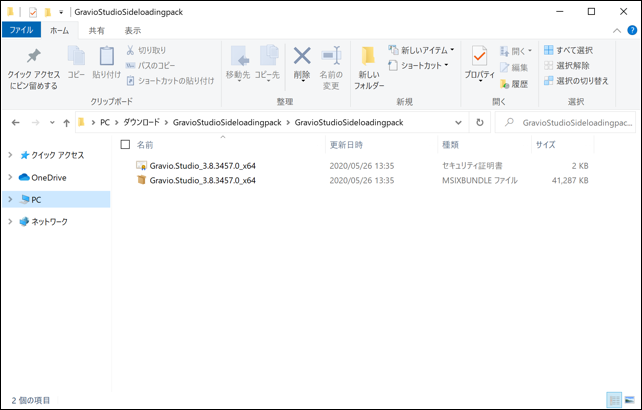
Task: Select 切り取り (Cut) scissors command
Action: point(146,50)
